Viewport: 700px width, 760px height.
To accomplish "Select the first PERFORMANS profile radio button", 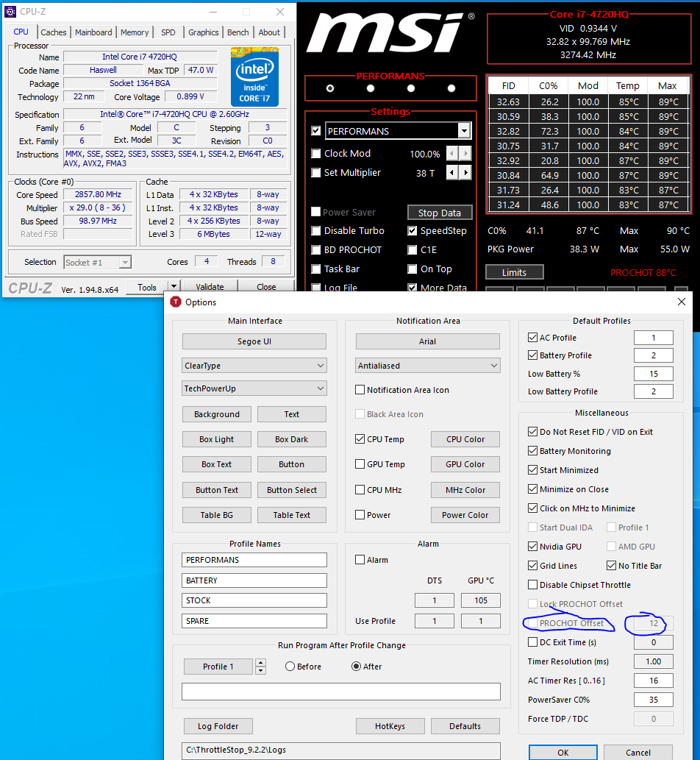I will point(330,88).
